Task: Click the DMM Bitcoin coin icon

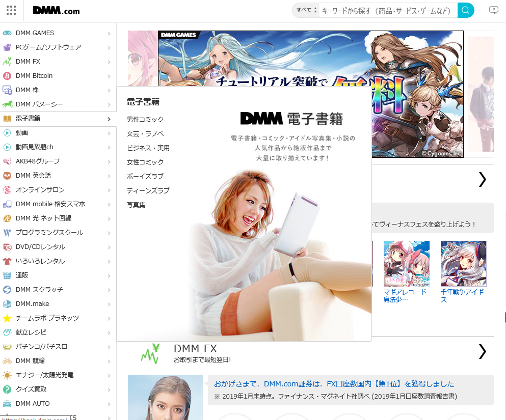Action: pyautogui.click(x=7, y=76)
